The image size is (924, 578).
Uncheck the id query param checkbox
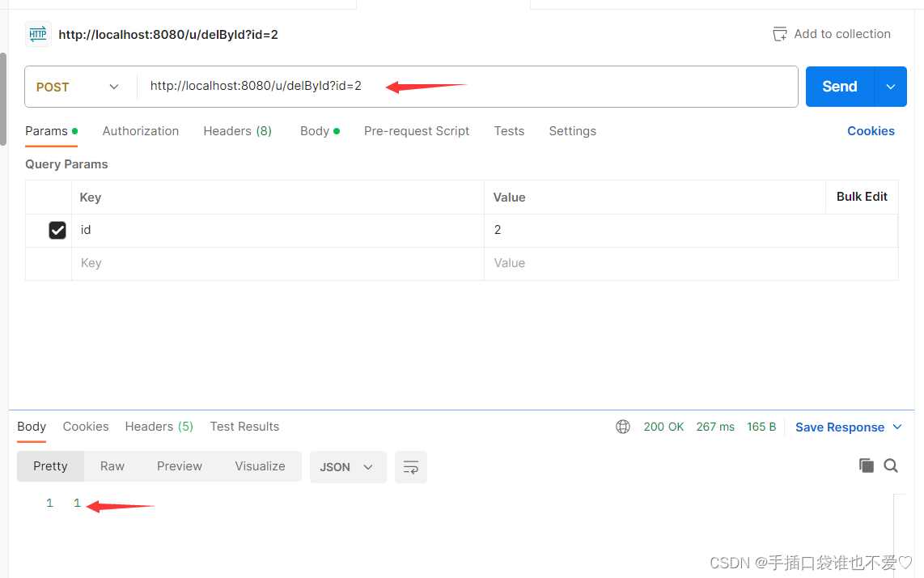(x=57, y=230)
